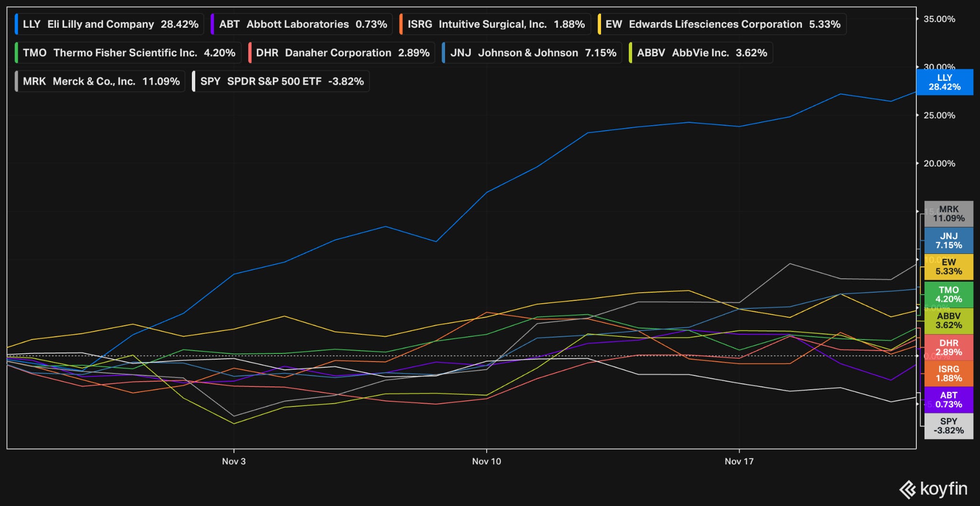The image size is (980, 506).
Task: Click the DHR Danaher Corporation legend chip
Action: pos(342,53)
